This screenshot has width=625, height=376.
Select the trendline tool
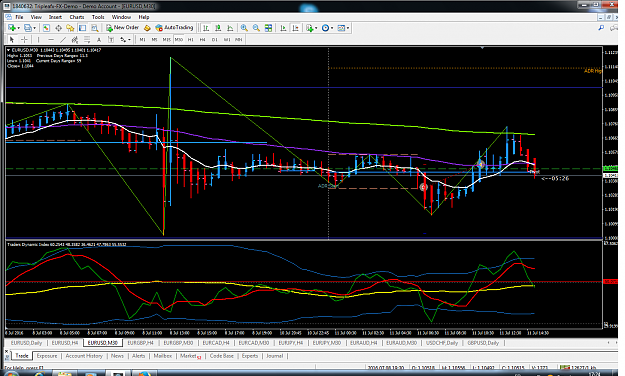[63, 39]
